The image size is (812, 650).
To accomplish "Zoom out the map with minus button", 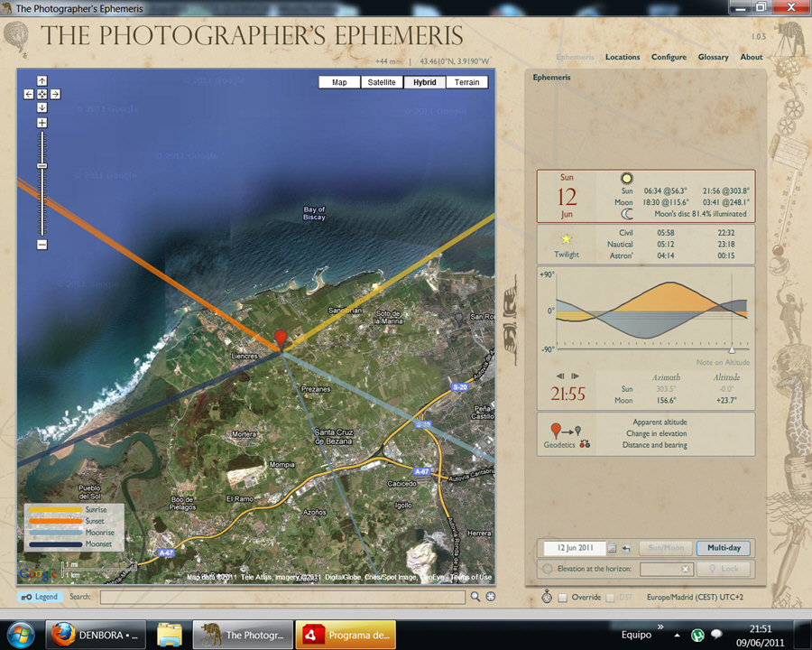I will [x=42, y=245].
